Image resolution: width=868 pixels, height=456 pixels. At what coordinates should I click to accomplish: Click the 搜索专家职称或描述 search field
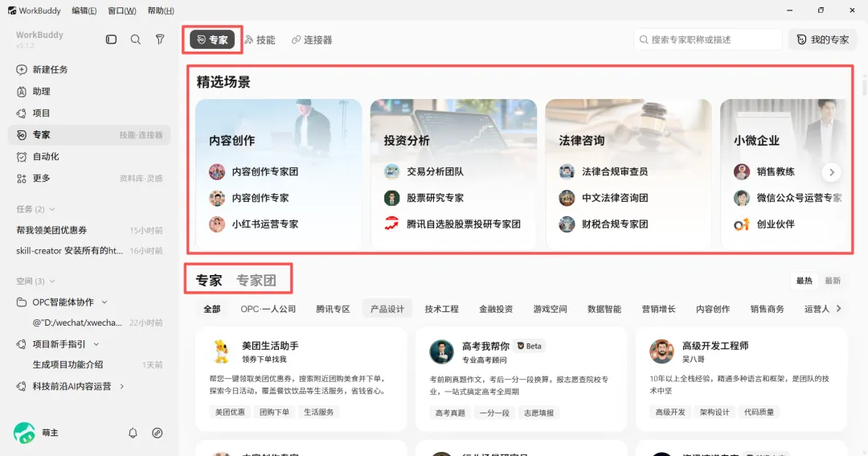tap(708, 39)
